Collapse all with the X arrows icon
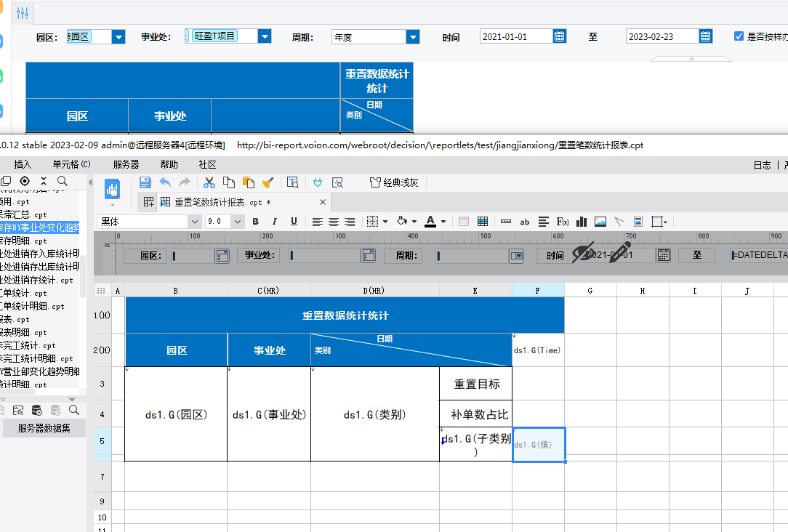 (44, 181)
